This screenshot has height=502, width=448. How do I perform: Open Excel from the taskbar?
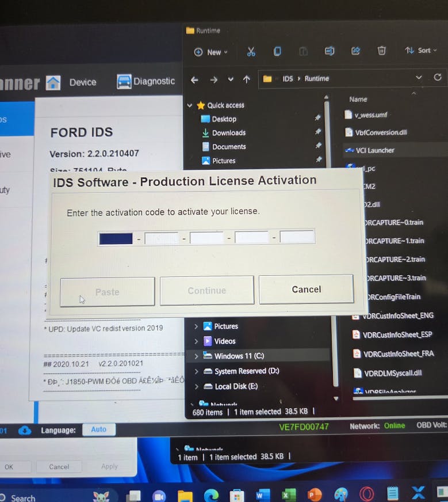289,495
